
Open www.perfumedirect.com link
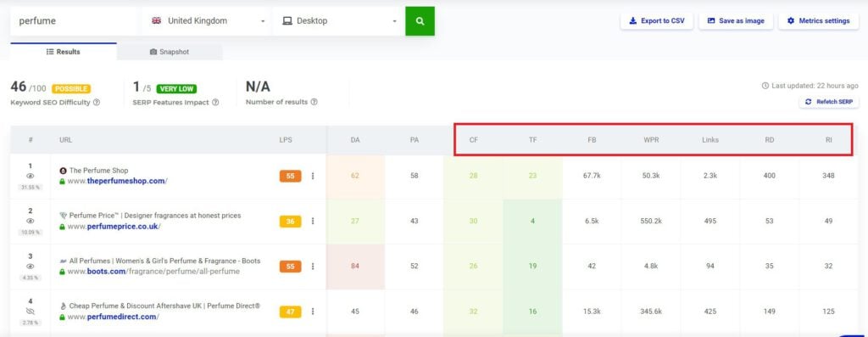pyautogui.click(x=114, y=317)
